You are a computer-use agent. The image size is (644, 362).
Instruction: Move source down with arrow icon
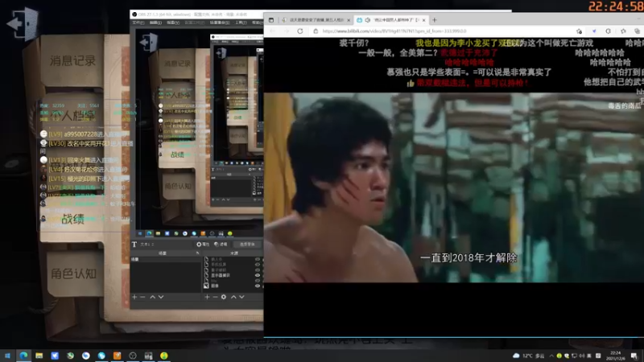(x=242, y=297)
